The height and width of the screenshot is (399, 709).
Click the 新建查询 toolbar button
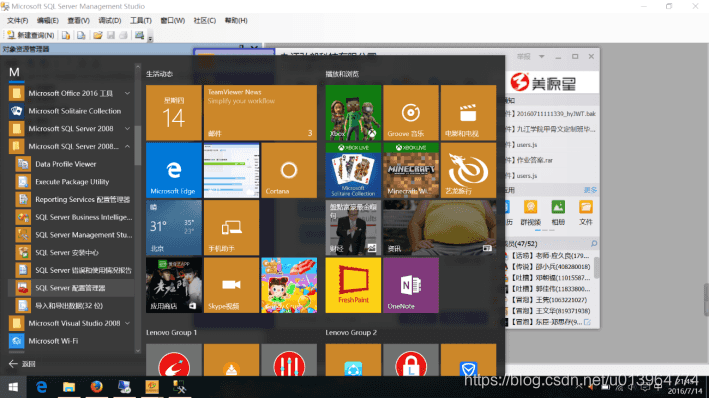point(31,35)
